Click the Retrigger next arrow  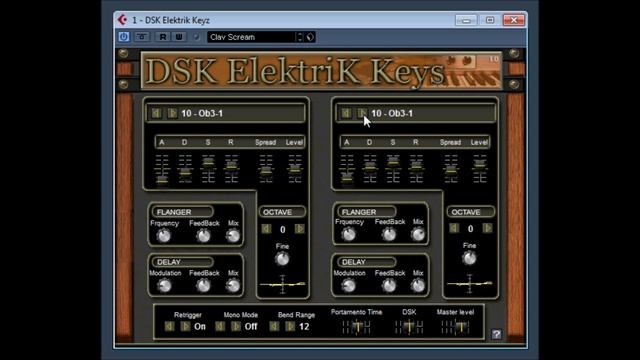pyautogui.click(x=185, y=326)
